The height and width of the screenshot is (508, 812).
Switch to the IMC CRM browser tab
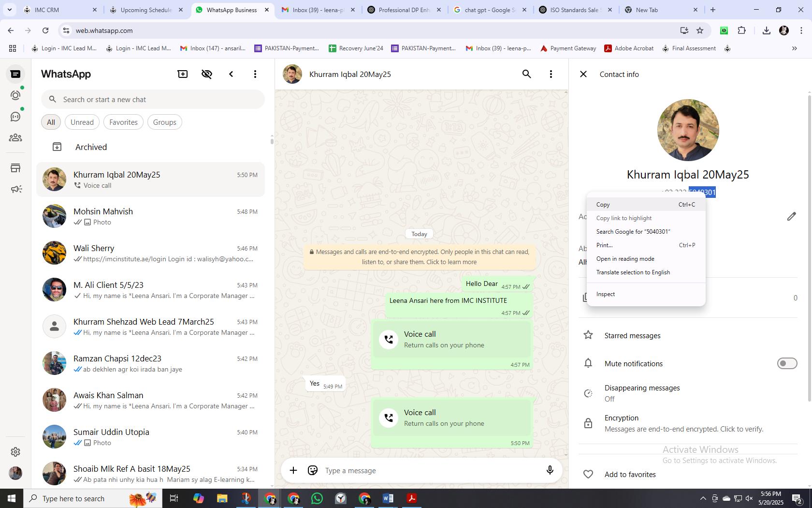[x=60, y=10]
